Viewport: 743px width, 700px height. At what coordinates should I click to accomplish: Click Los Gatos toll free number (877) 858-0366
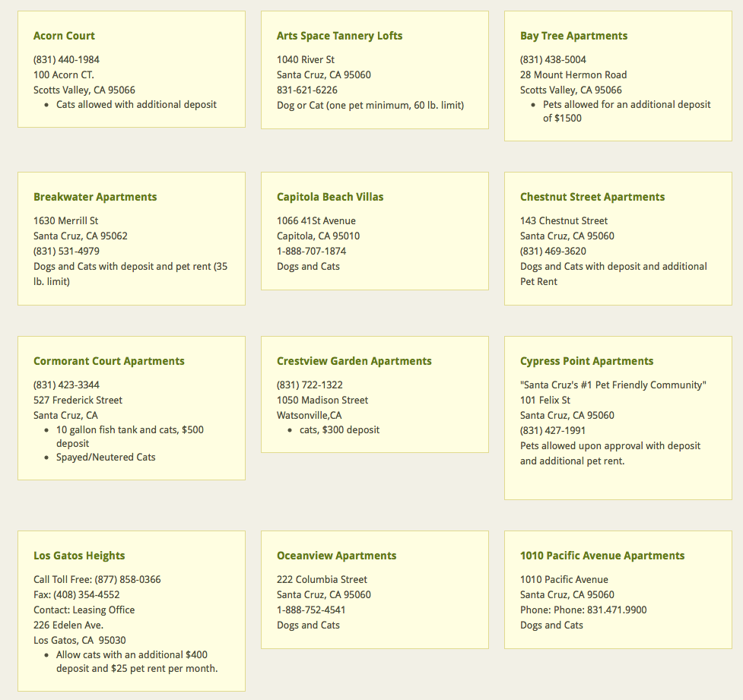[128, 580]
